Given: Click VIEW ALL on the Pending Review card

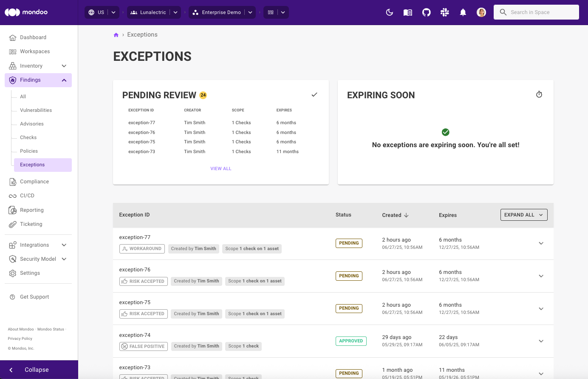Looking at the screenshot, I should (x=220, y=168).
